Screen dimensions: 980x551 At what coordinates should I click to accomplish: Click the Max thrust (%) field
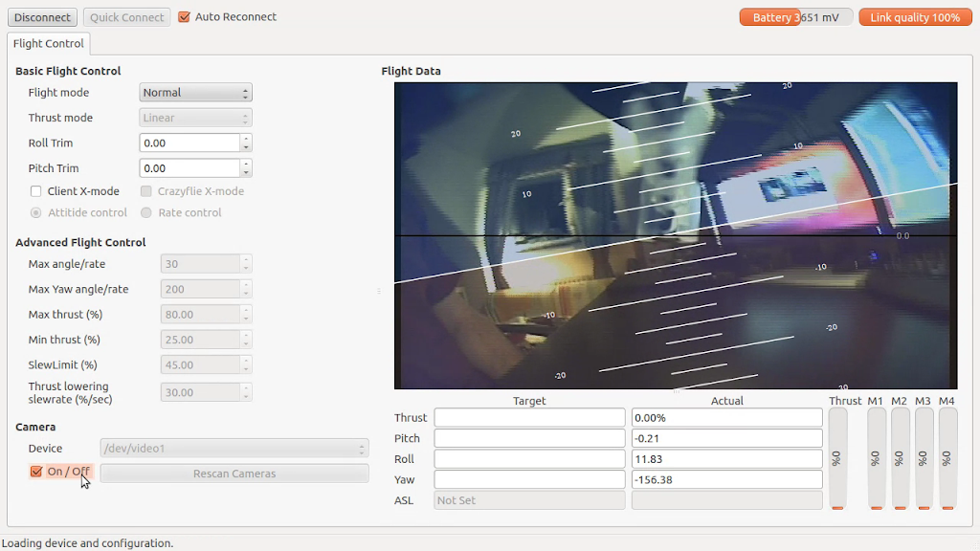[x=200, y=314]
